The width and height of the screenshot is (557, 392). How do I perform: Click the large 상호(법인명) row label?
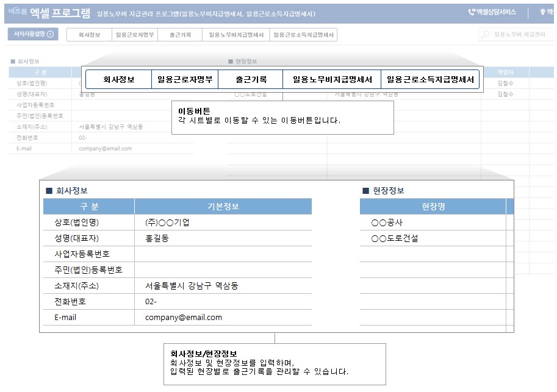click(76, 223)
